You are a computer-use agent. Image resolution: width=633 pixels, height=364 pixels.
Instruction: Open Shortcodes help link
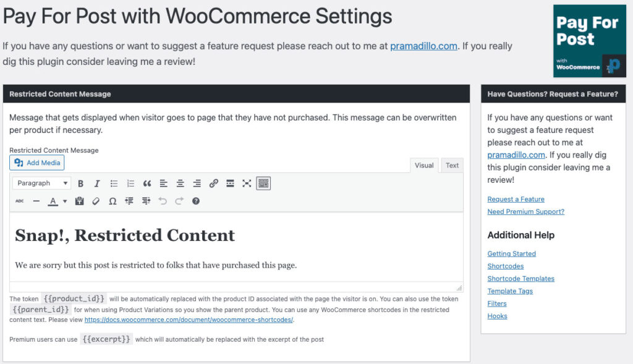point(506,266)
